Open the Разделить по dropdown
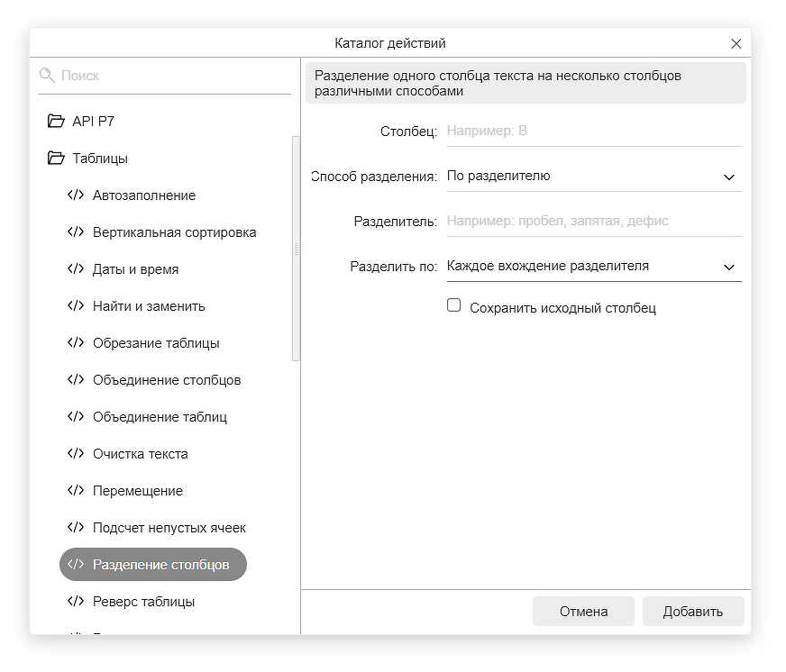 [x=593, y=267]
